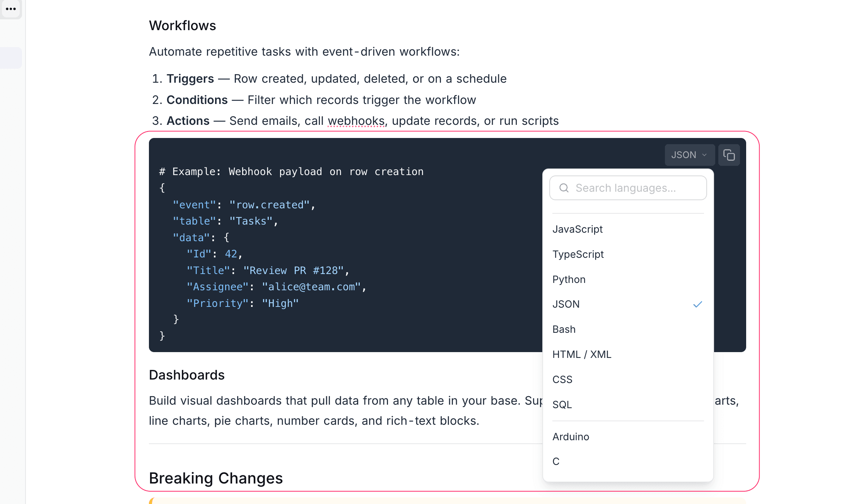Select the C language option
The width and height of the screenshot is (868, 504).
pos(556,461)
